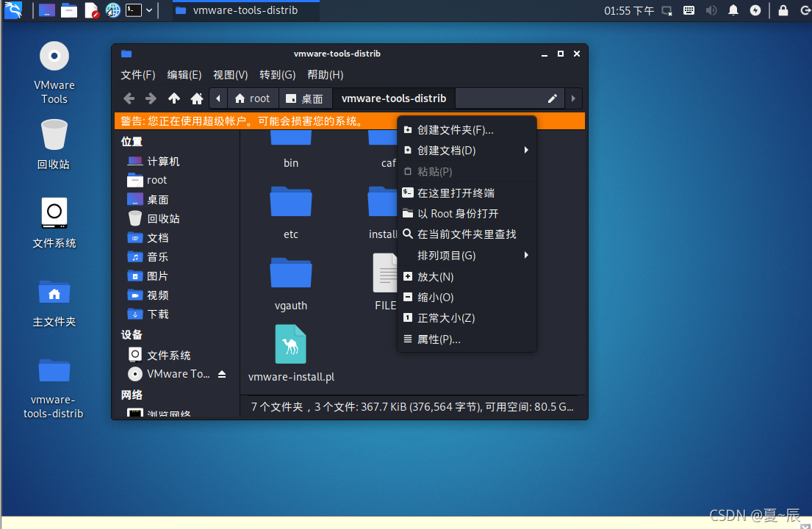Eject the VMware Tools disc in sidebar
Screen dimensions: 812x529
[222, 374]
